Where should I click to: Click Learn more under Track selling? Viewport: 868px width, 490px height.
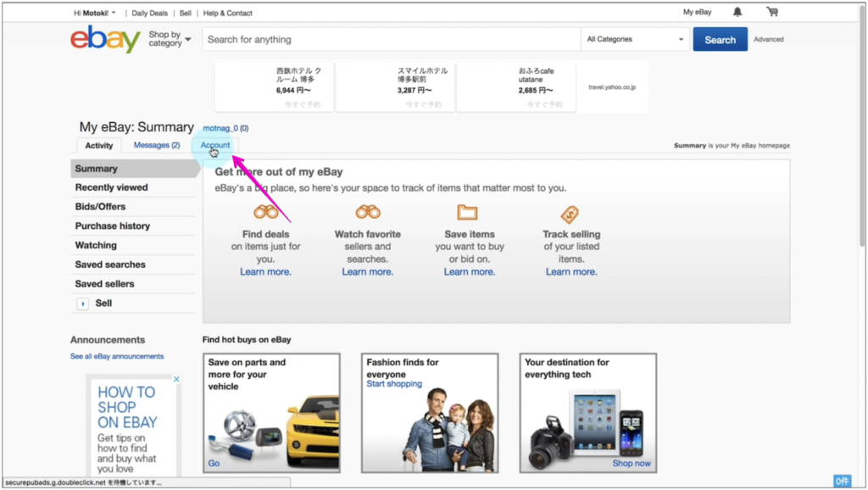[571, 272]
